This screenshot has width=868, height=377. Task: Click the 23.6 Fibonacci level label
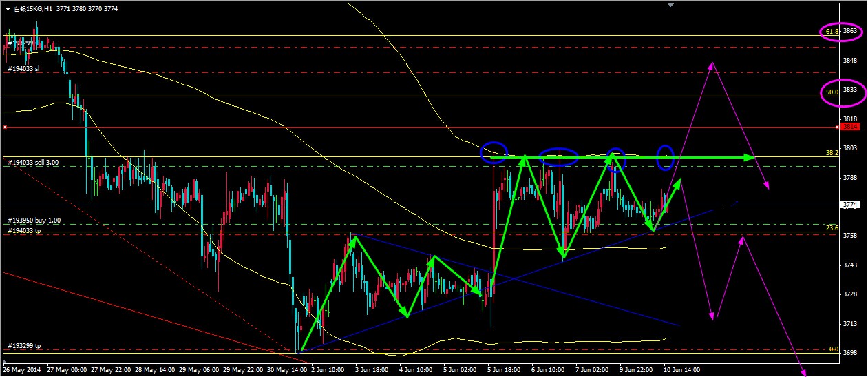point(831,228)
